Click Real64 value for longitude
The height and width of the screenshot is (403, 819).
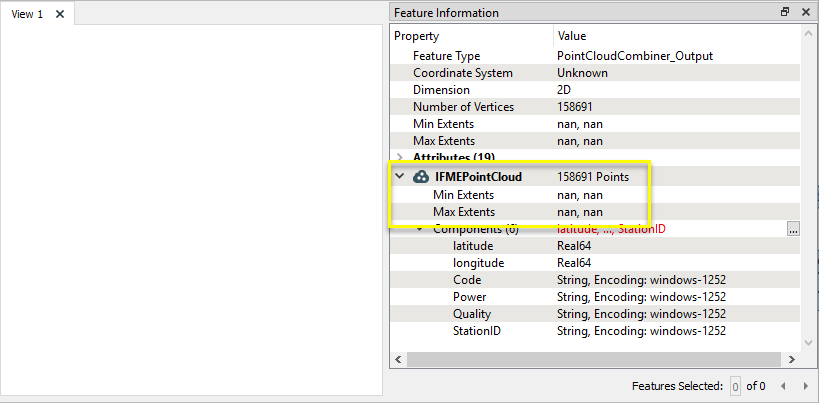point(574,263)
